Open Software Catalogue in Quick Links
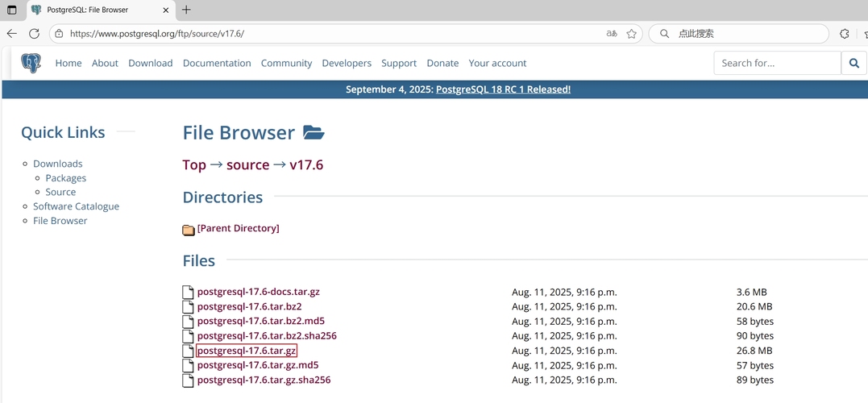The height and width of the screenshot is (403, 868). (76, 206)
